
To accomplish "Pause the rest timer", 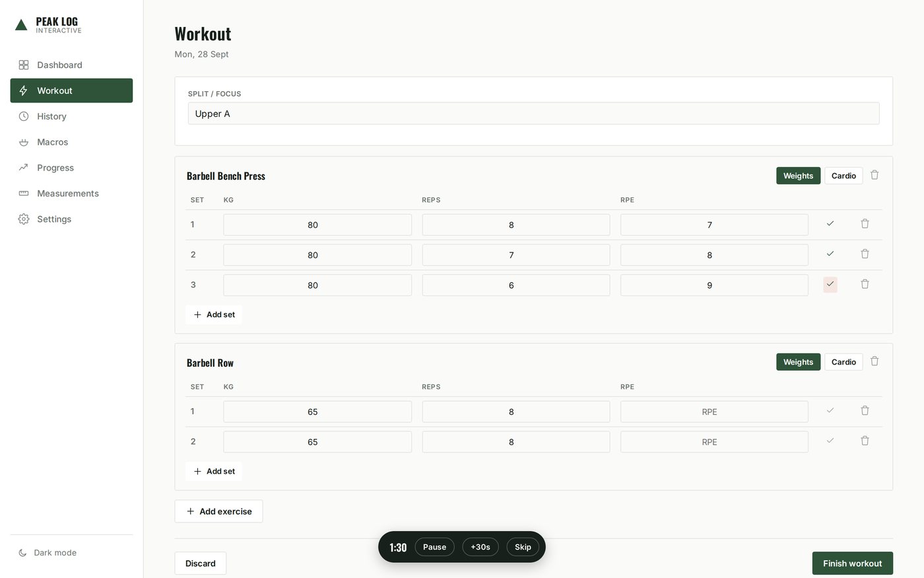I will 434,547.
